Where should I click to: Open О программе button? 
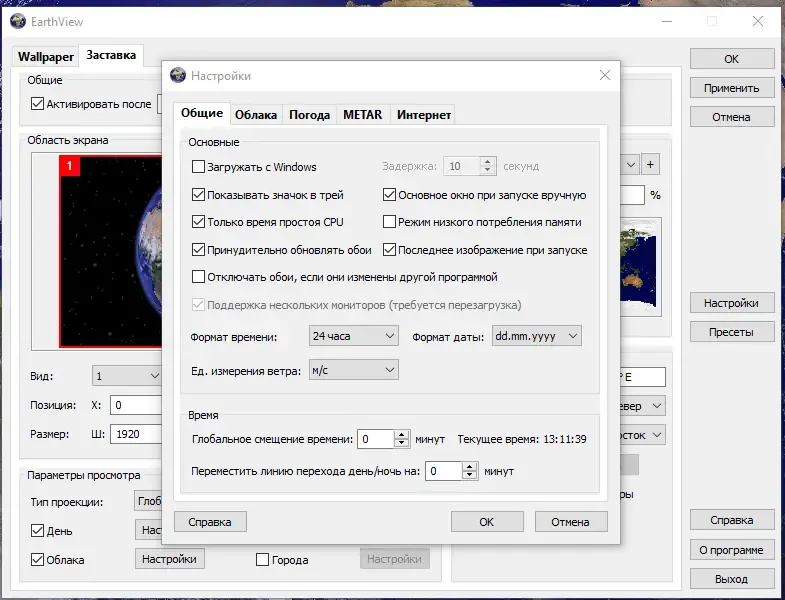(731, 550)
